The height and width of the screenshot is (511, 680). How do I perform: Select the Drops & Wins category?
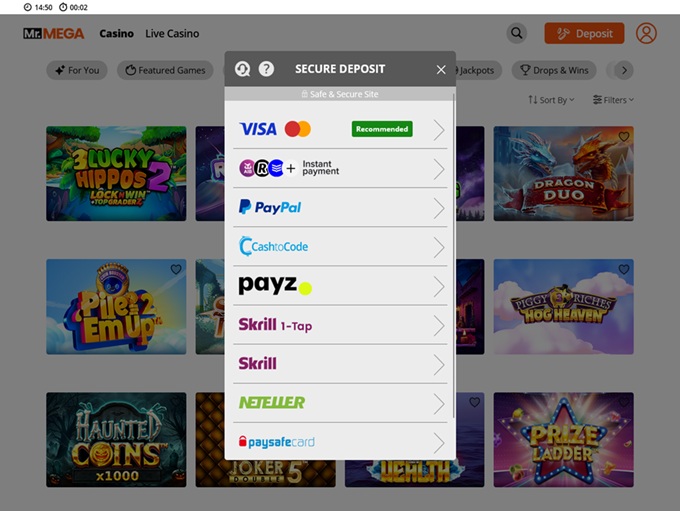[554, 70]
